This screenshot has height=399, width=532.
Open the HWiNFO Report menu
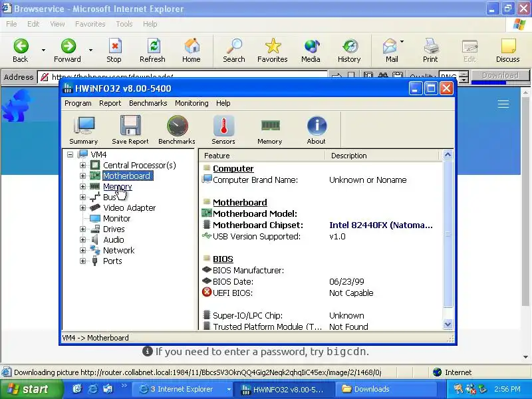tap(110, 103)
